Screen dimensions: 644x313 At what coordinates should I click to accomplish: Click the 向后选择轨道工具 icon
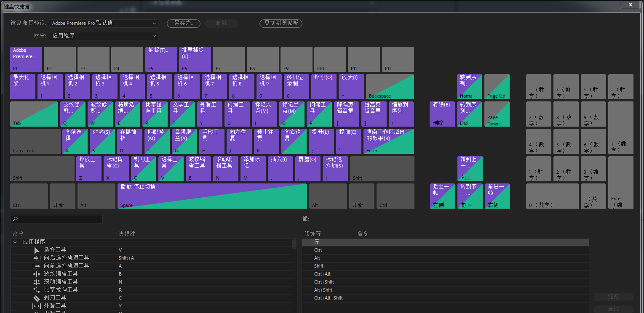37,258
